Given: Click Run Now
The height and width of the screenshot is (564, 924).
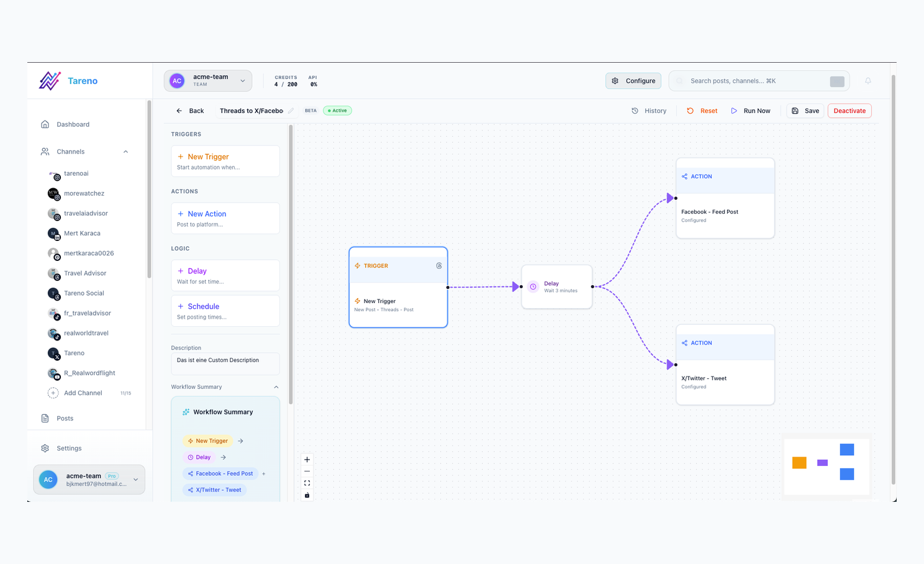Looking at the screenshot, I should pyautogui.click(x=750, y=111).
